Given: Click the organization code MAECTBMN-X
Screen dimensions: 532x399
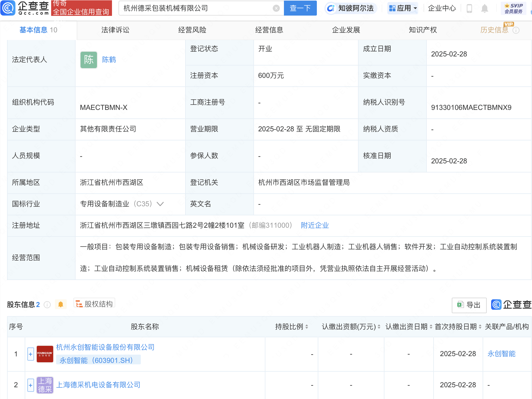Looking at the screenshot, I should 104,108.
